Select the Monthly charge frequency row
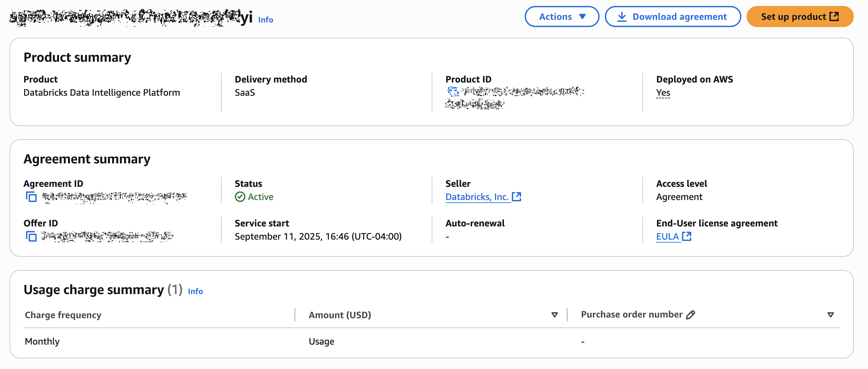The width and height of the screenshot is (868, 369). tap(42, 341)
